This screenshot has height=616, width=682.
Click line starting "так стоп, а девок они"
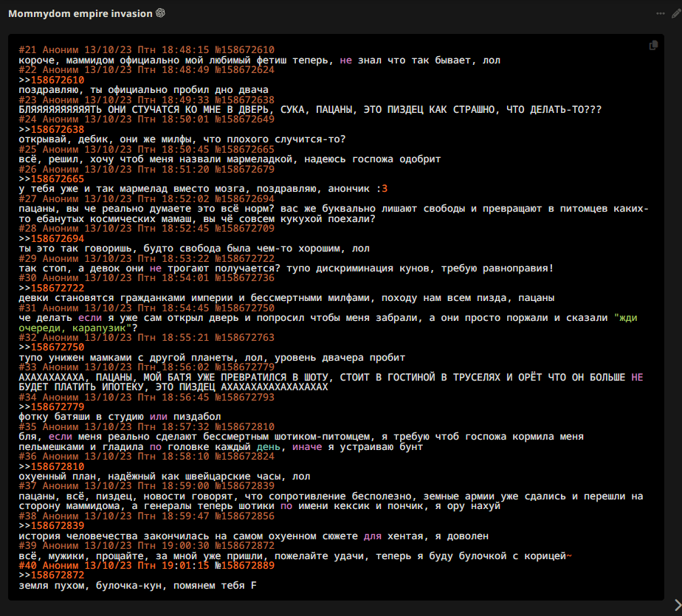(286, 269)
